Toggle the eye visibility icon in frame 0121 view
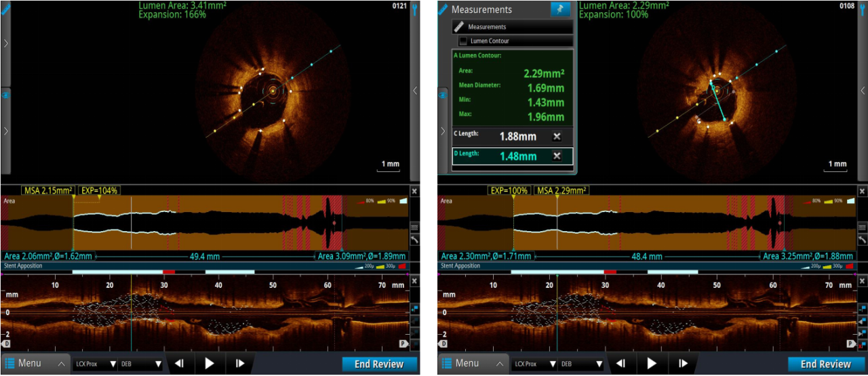Image resolution: width=868 pixels, height=376 pixels. pos(5,96)
